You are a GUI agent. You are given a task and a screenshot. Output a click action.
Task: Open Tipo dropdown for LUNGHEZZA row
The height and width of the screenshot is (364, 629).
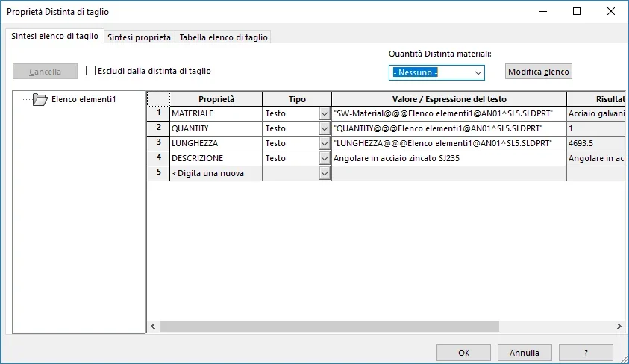(325, 143)
